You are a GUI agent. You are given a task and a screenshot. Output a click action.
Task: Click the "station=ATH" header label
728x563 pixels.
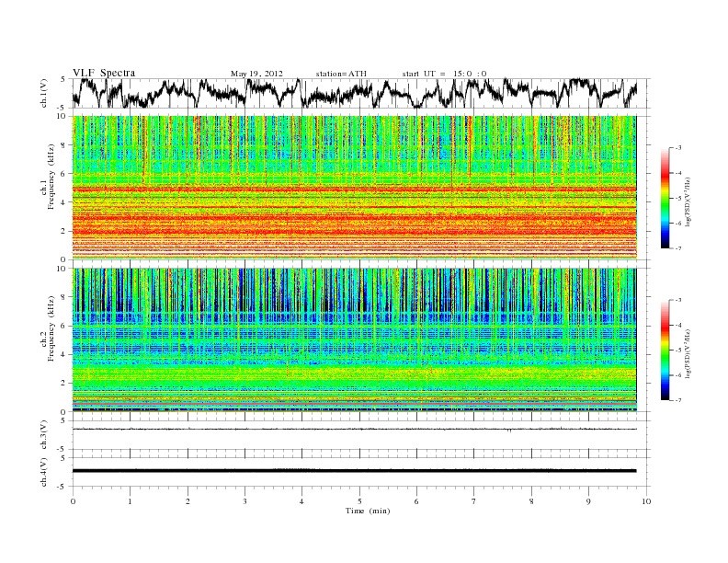coord(341,74)
